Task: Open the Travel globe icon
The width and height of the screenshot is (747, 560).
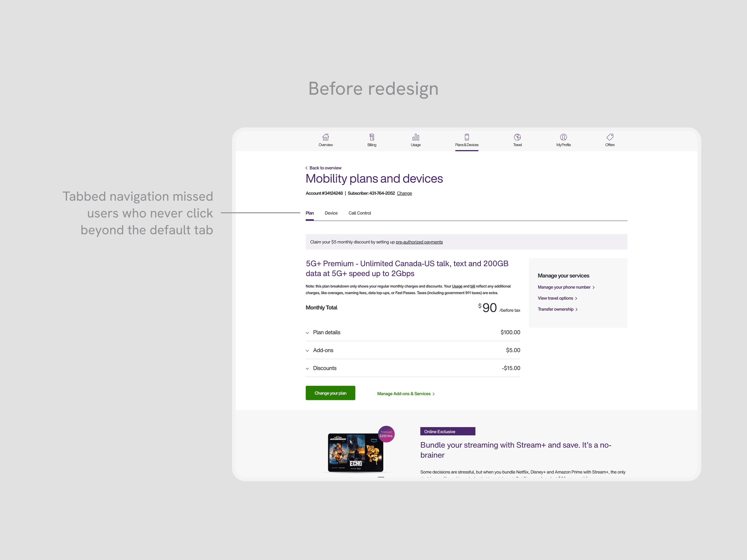Action: pos(517,137)
